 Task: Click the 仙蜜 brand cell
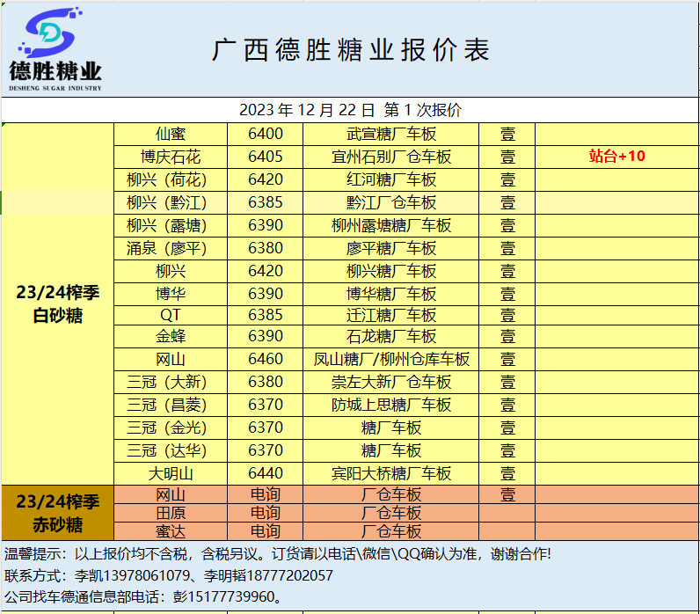(x=171, y=134)
